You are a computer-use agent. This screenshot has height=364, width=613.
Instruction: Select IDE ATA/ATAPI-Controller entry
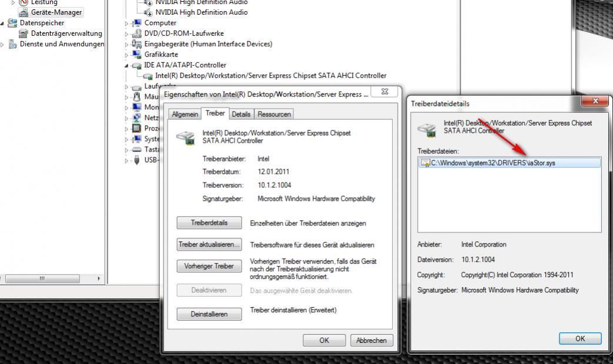[185, 65]
